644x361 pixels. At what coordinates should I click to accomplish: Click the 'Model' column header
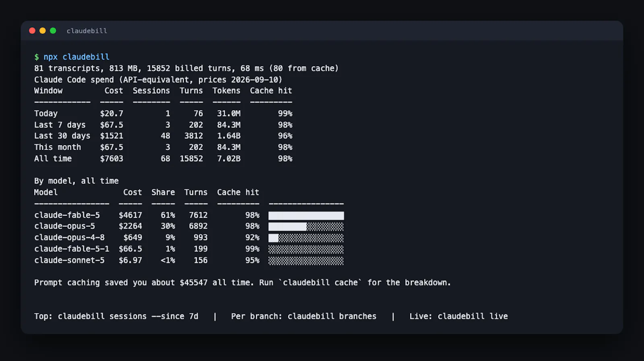tap(46, 193)
